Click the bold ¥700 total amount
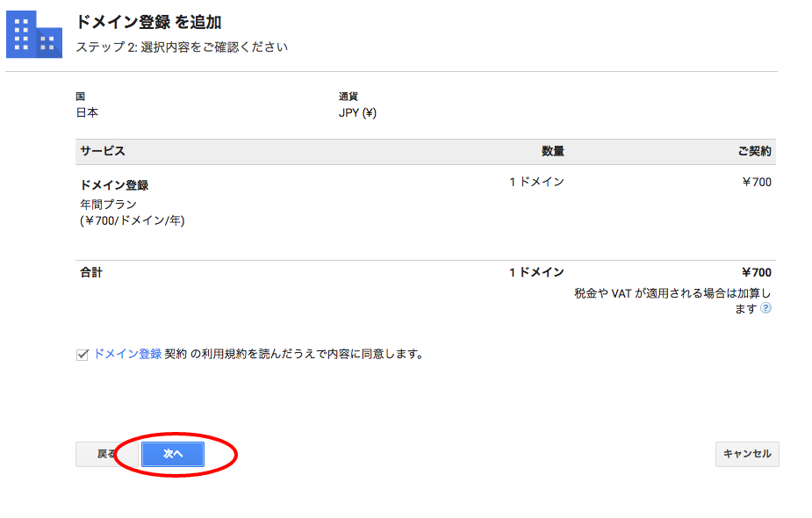 tap(757, 272)
